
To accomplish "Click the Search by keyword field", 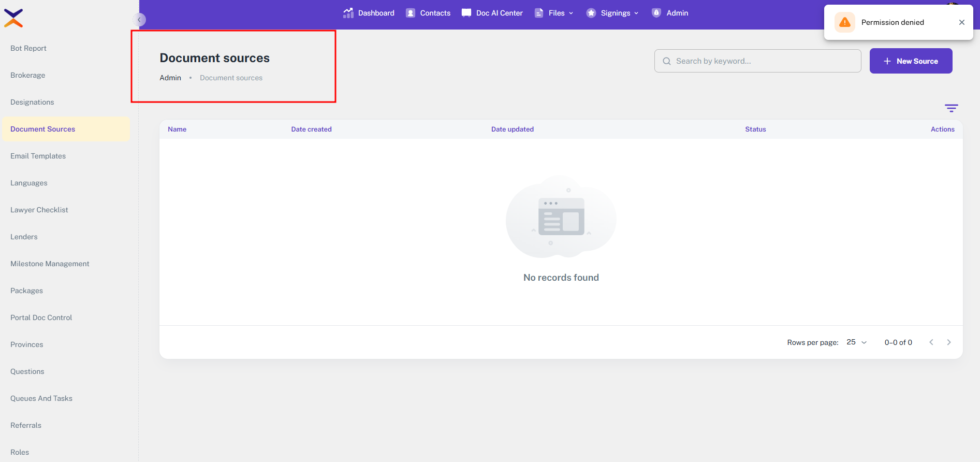I will click(758, 61).
